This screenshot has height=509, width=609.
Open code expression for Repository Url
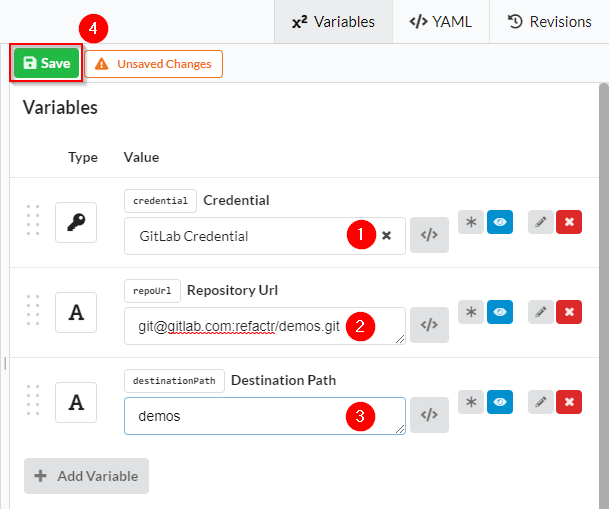[429, 325]
